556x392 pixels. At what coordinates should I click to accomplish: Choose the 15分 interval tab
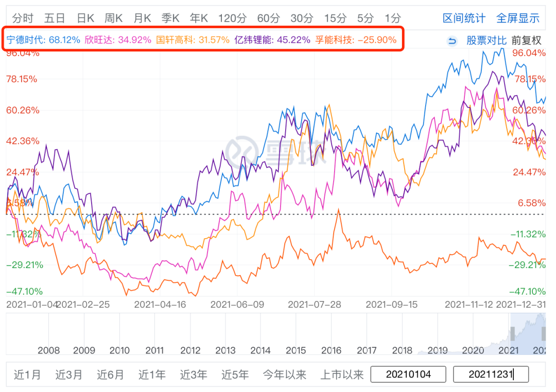tap(335, 18)
